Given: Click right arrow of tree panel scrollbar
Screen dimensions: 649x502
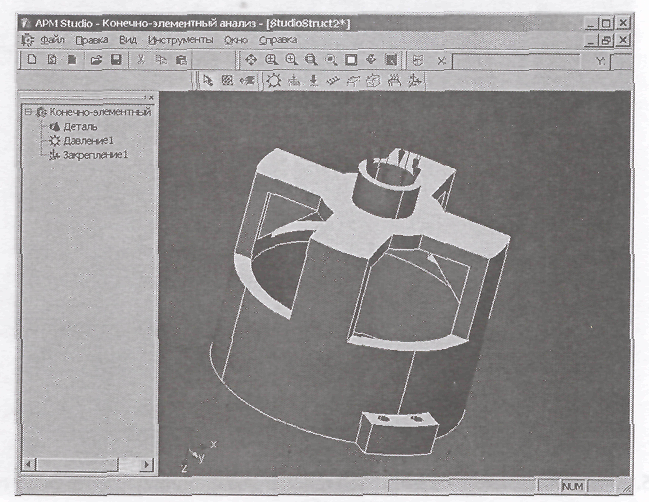Looking at the screenshot, I should pyautogui.click(x=146, y=464).
